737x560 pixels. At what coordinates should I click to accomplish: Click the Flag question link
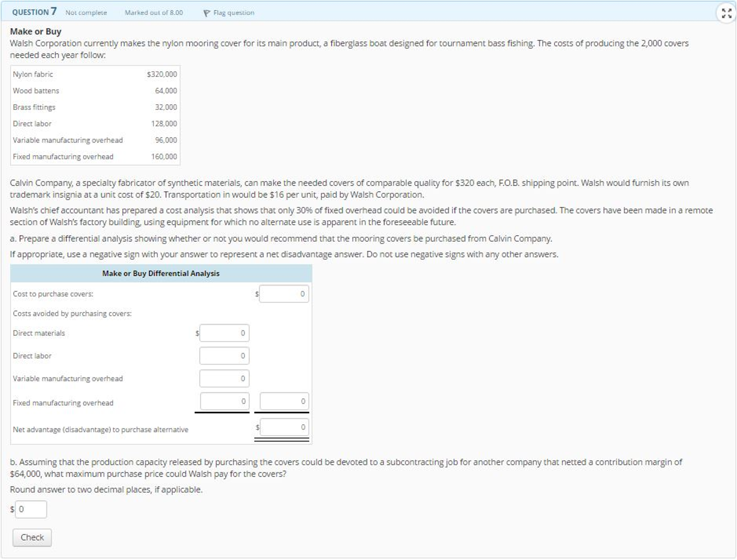233,13
